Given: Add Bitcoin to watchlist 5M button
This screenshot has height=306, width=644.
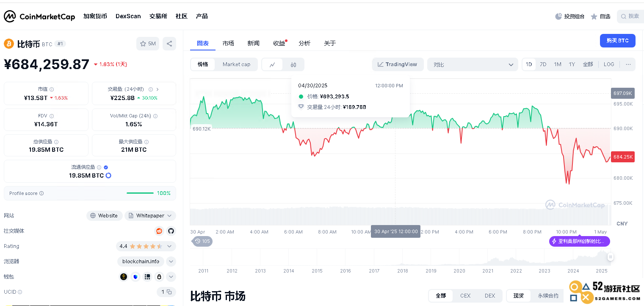Looking at the screenshot, I should [x=148, y=44].
